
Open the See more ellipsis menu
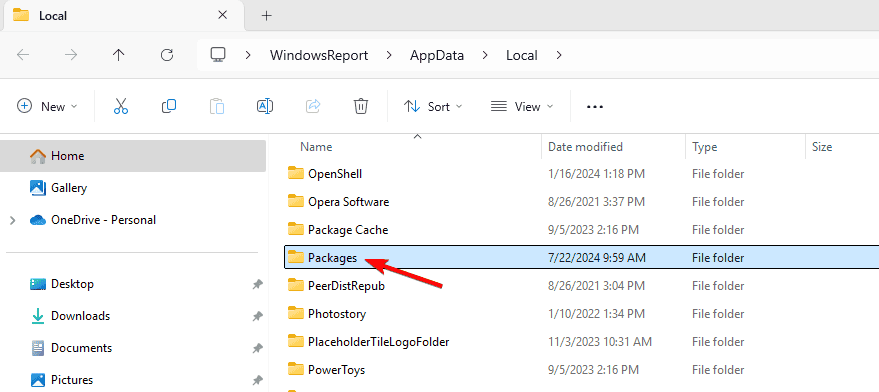point(595,107)
